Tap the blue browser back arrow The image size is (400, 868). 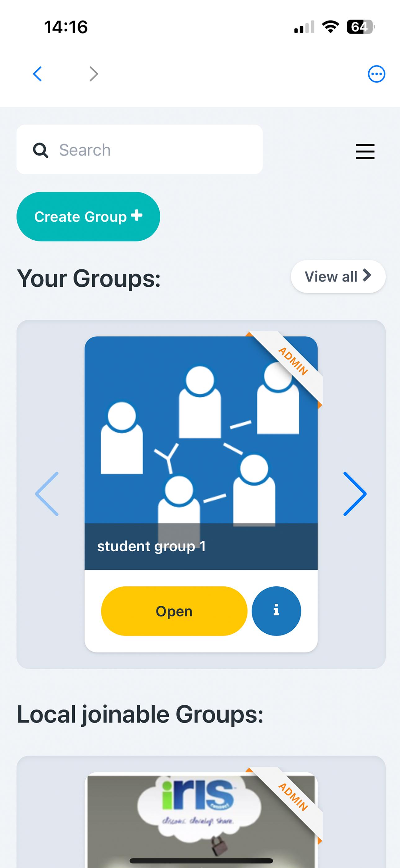click(38, 74)
